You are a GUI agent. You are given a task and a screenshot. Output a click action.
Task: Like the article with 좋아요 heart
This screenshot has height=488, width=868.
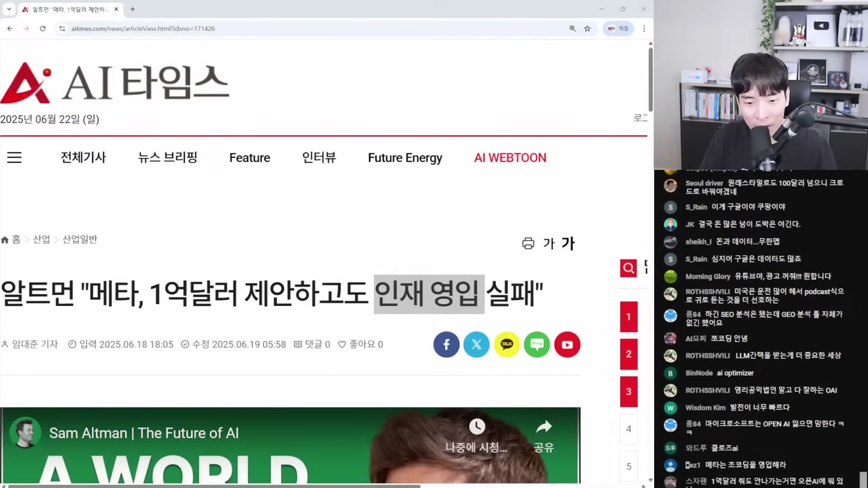pyautogui.click(x=360, y=345)
